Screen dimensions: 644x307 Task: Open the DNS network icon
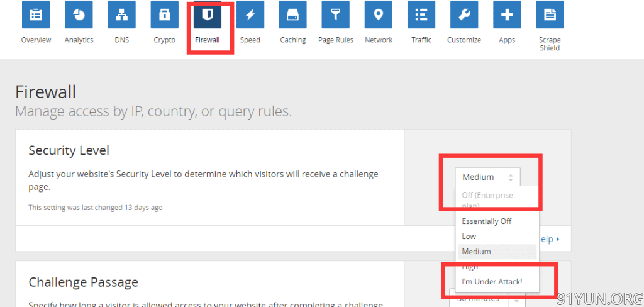click(x=121, y=14)
